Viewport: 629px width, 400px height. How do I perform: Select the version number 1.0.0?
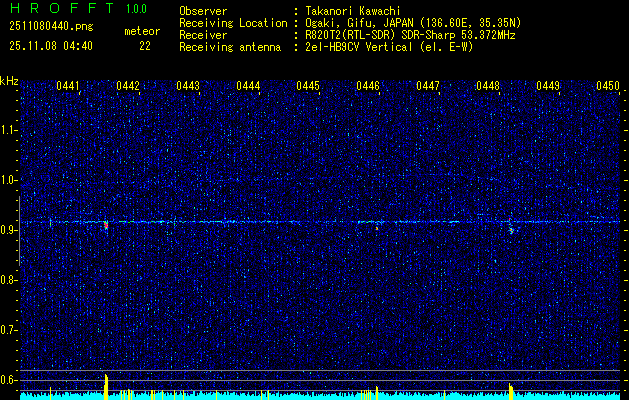(136, 9)
